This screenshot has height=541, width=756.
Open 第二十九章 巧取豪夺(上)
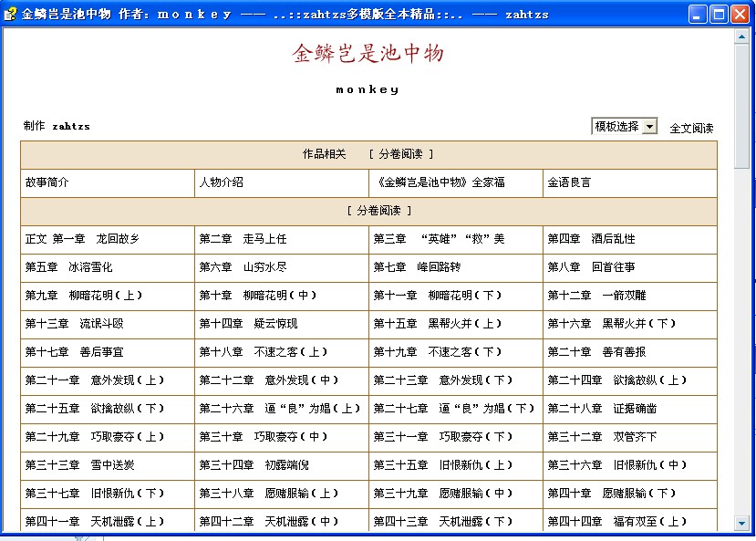tap(95, 437)
